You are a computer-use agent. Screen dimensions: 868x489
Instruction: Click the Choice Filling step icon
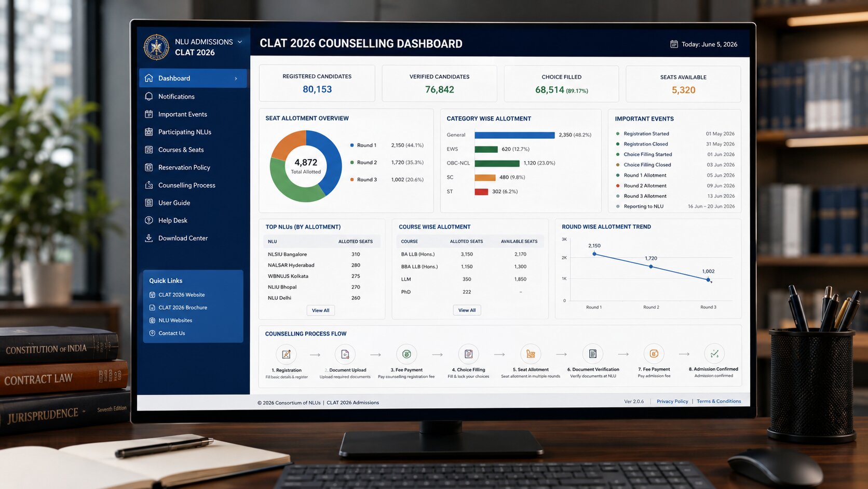(x=468, y=354)
